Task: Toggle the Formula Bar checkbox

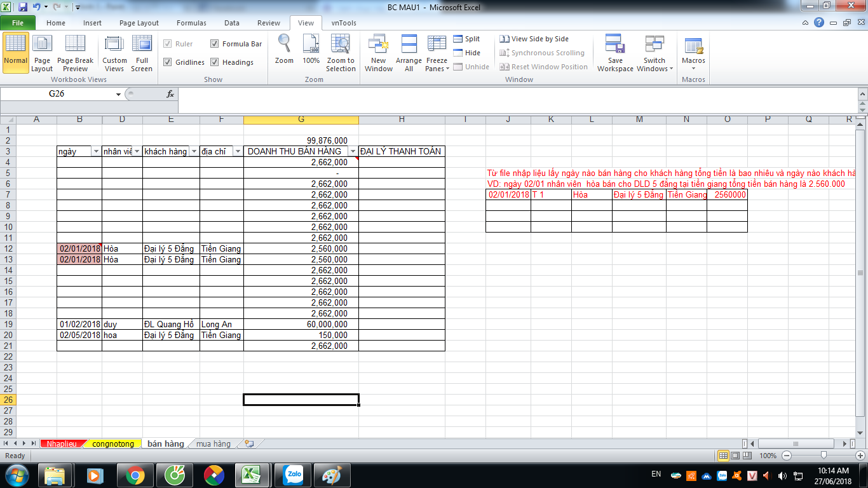Action: coord(215,44)
